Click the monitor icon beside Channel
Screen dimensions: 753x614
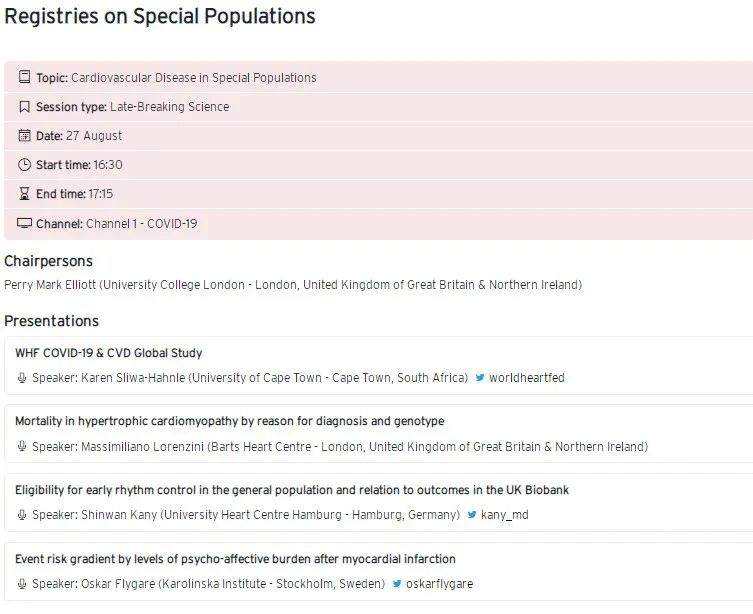coord(24,224)
